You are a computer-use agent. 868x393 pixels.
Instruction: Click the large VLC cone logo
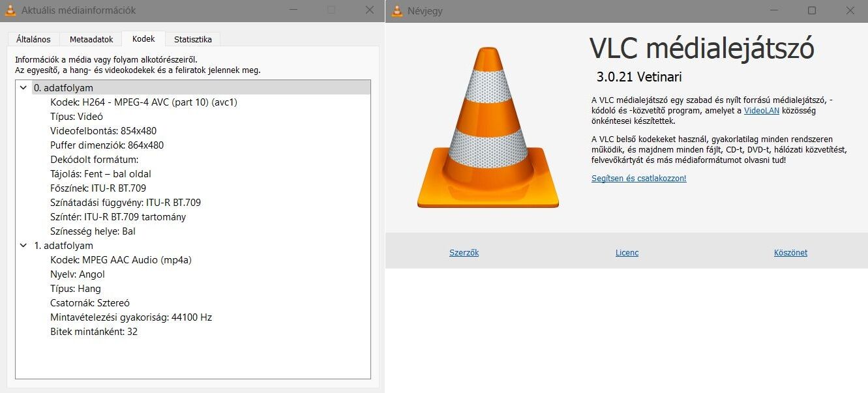488,128
